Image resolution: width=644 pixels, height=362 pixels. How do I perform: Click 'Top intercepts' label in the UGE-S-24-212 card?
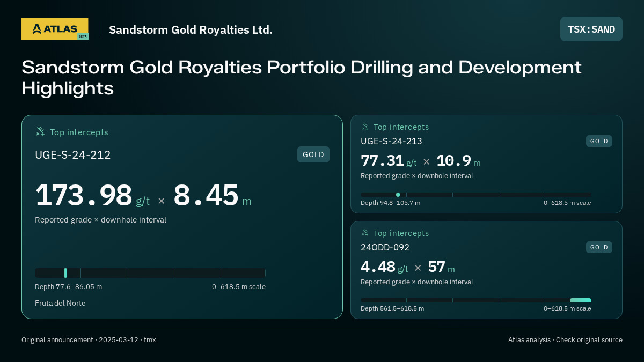[x=79, y=132]
